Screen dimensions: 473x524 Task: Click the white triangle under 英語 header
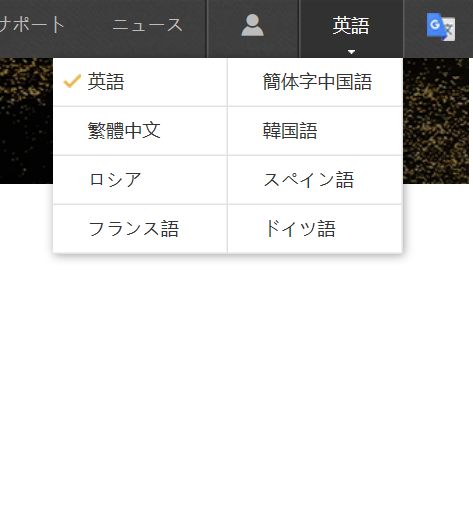[351, 52]
